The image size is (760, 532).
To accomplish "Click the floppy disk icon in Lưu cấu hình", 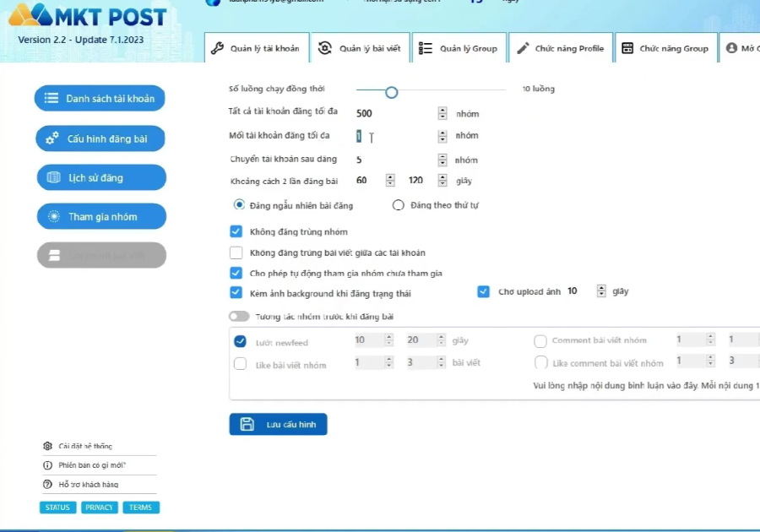I will (x=247, y=424).
